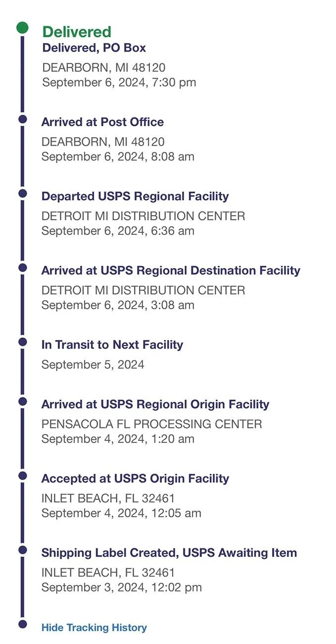
Task: Click the Arrived at Post Office heading
Action: (x=102, y=122)
